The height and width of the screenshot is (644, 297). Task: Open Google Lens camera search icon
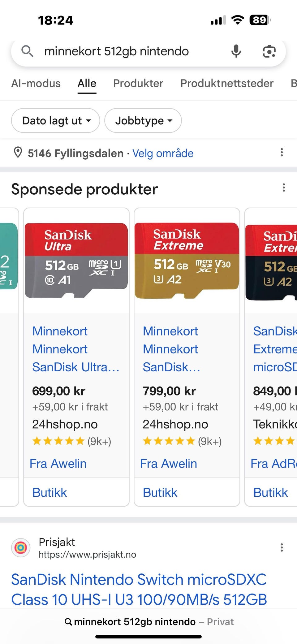pos(269,51)
